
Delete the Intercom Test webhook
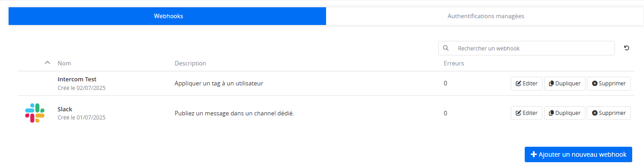[x=609, y=84]
